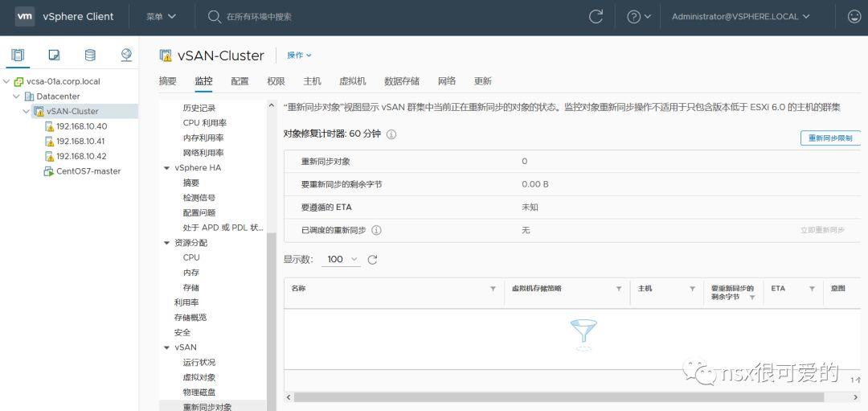This screenshot has height=411, width=868.
Task: Click the vcsa-01a.corp.local vCenter icon
Action: pos(19,81)
